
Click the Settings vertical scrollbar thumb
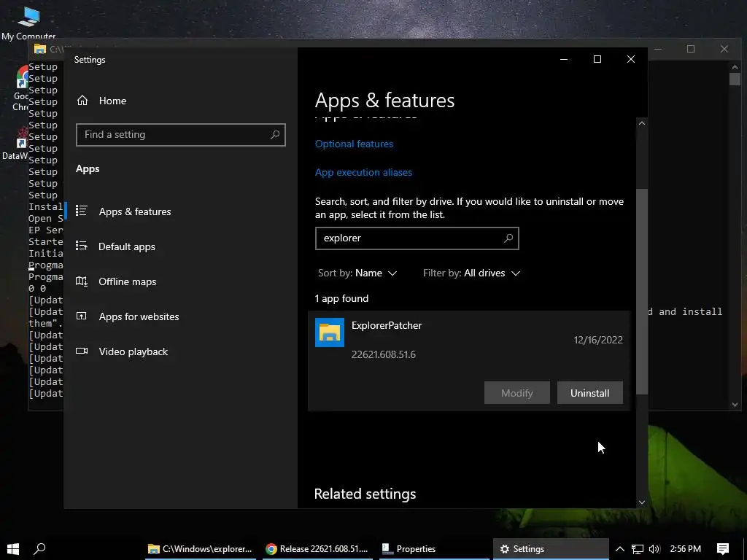click(642, 292)
